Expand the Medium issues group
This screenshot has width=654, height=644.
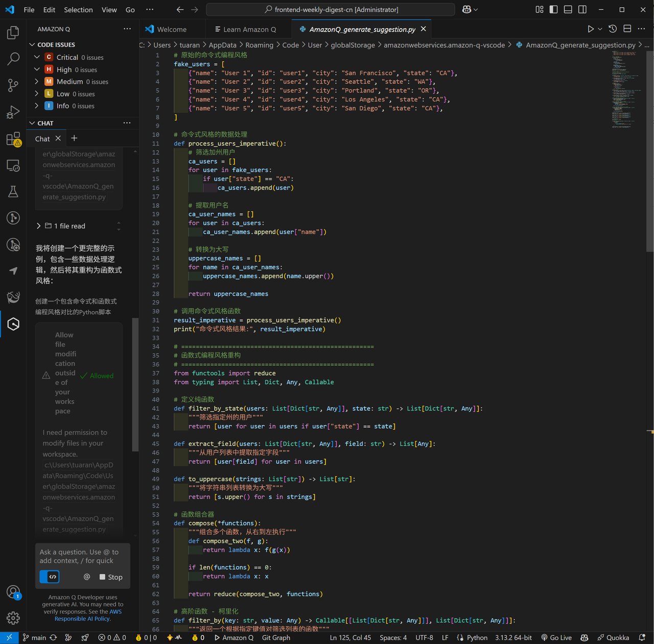37,81
